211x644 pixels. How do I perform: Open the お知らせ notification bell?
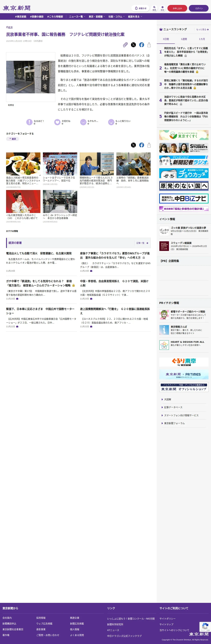(x=140, y=8)
